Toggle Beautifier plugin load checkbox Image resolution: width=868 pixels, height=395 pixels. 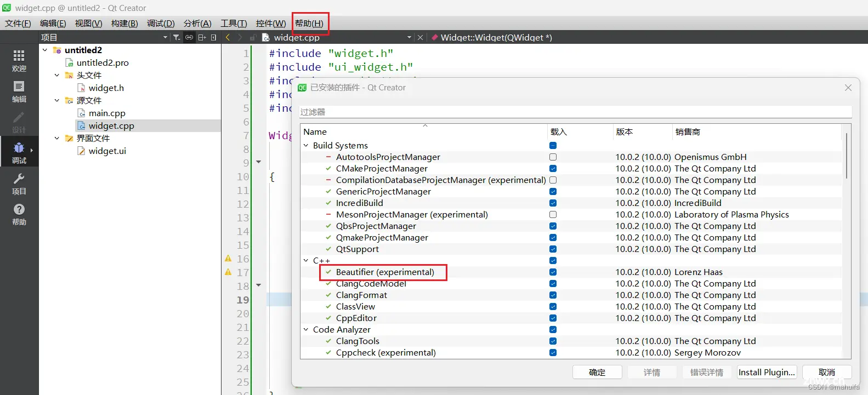pos(553,272)
